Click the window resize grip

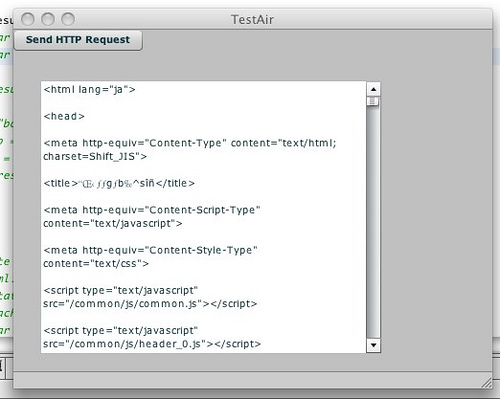[486, 383]
